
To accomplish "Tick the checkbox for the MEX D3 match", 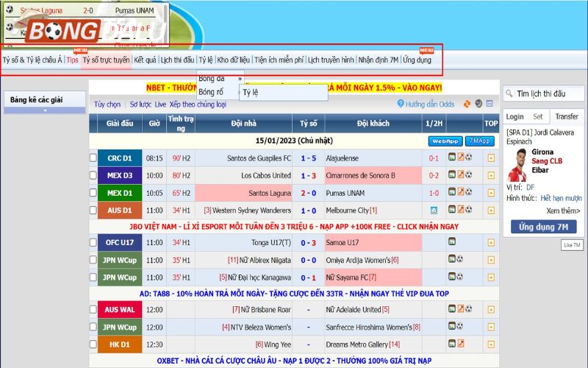I will pos(93,175).
